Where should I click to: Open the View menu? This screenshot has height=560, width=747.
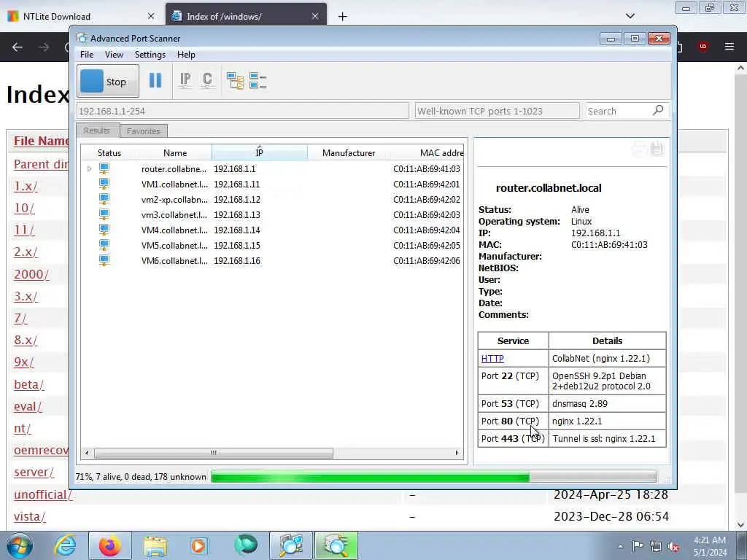[x=114, y=54]
